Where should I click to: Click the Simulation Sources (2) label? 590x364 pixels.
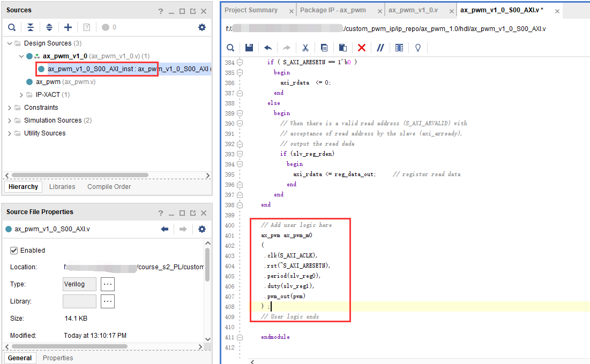(x=58, y=120)
